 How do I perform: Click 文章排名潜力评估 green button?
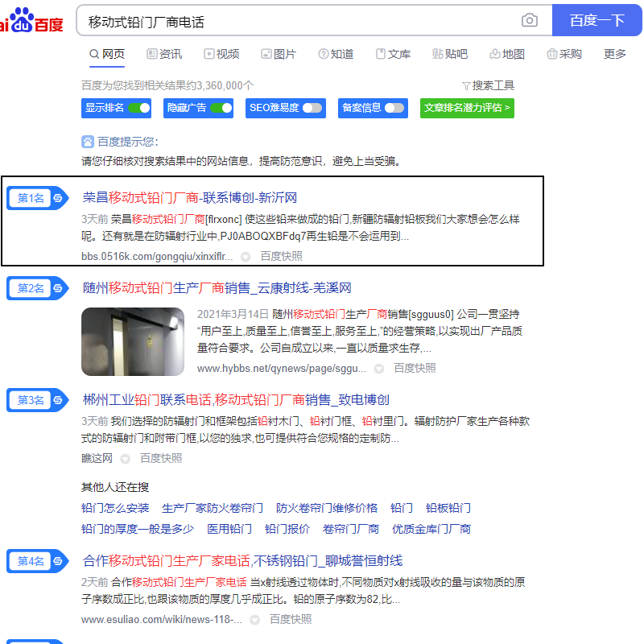(467, 108)
